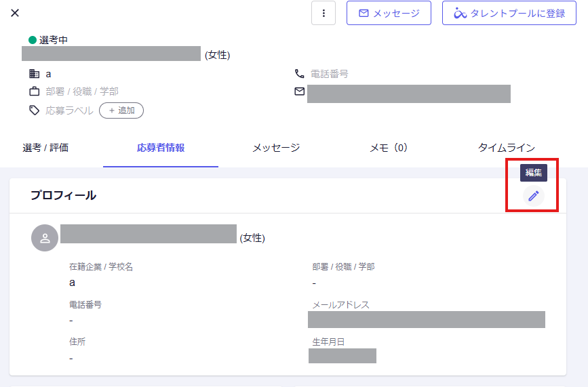Add a label with ＋追加 button
This screenshot has height=387, width=588.
[x=121, y=110]
